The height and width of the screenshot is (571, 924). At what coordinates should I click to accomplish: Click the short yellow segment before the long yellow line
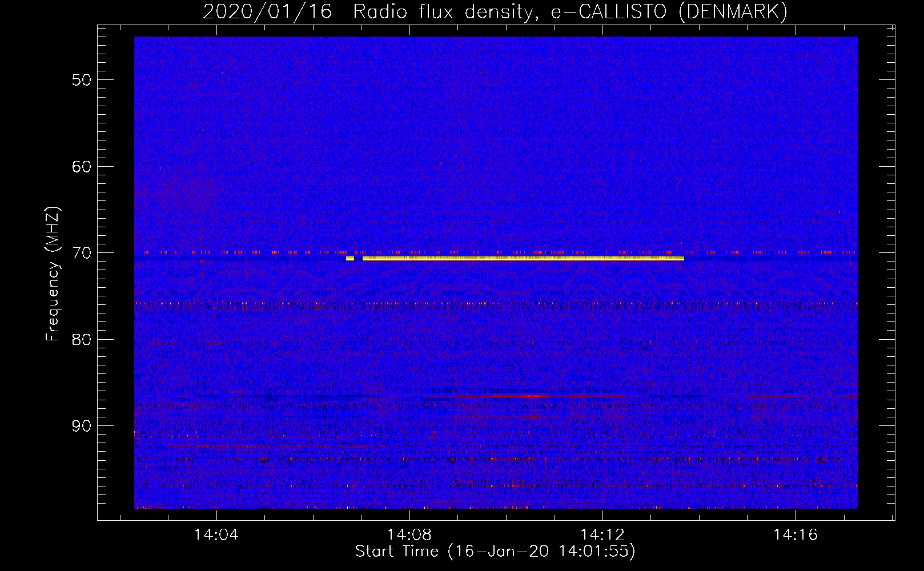point(350,259)
